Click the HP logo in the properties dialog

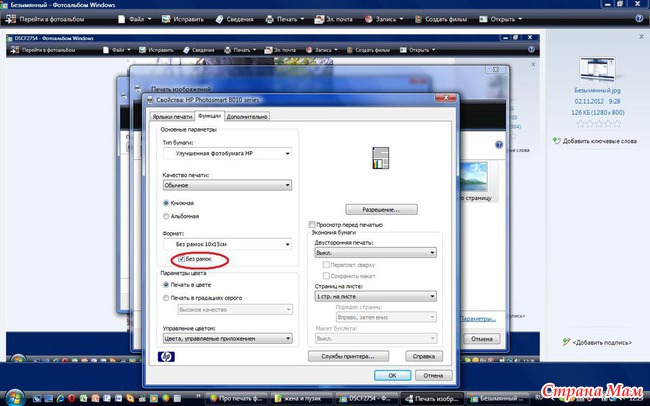click(166, 356)
